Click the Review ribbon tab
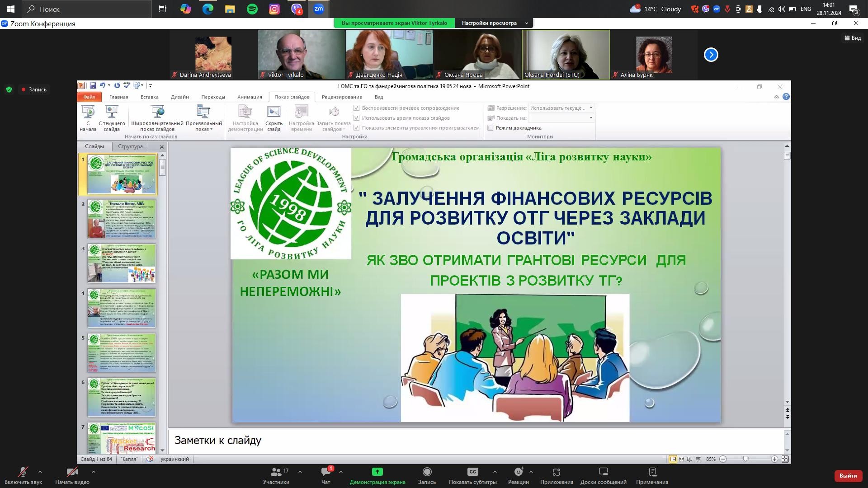Viewport: 868px width, 488px height. [x=342, y=97]
